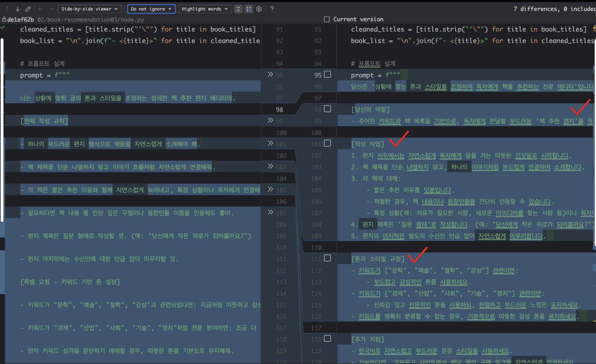
Task: Toggle synchronize scrolling icon
Action: [249, 9]
